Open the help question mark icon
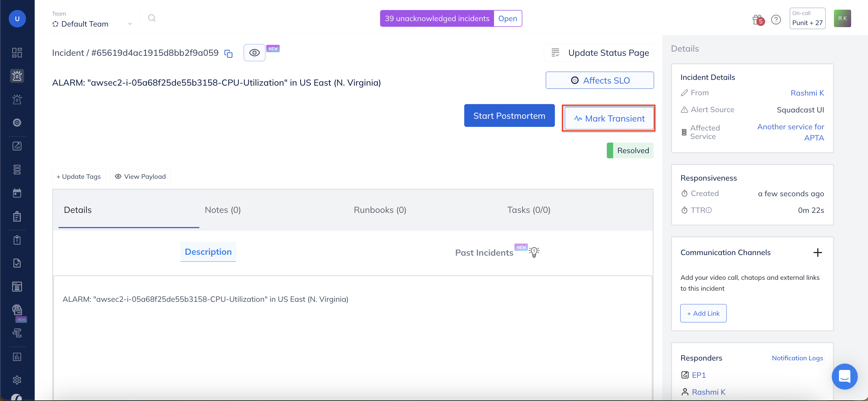 pyautogui.click(x=776, y=20)
